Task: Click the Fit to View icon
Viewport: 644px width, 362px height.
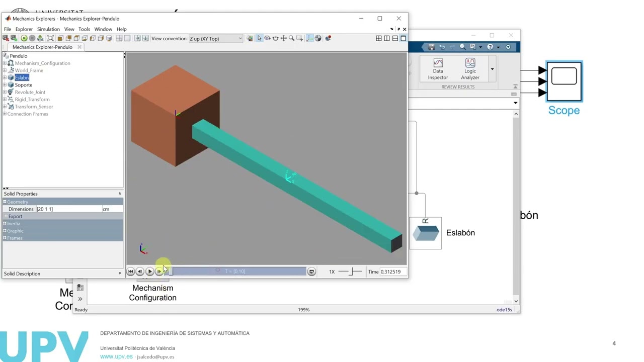Action: pos(50,38)
